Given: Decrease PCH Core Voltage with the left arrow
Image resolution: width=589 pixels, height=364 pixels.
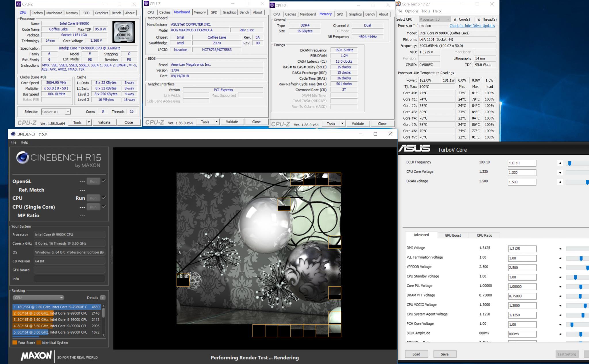Looking at the screenshot, I should point(560,325).
